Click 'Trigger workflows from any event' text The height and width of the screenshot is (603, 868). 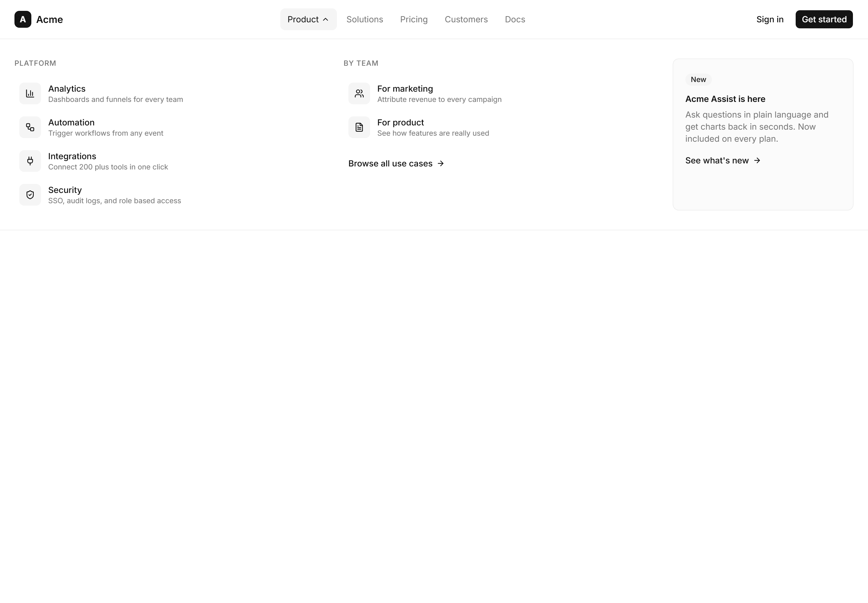[106, 133]
